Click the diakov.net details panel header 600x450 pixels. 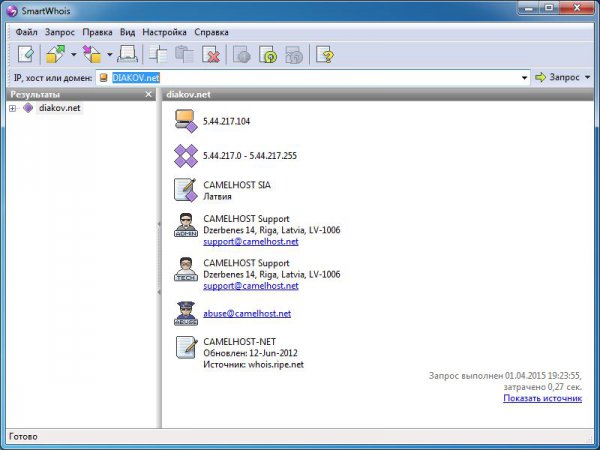click(378, 94)
